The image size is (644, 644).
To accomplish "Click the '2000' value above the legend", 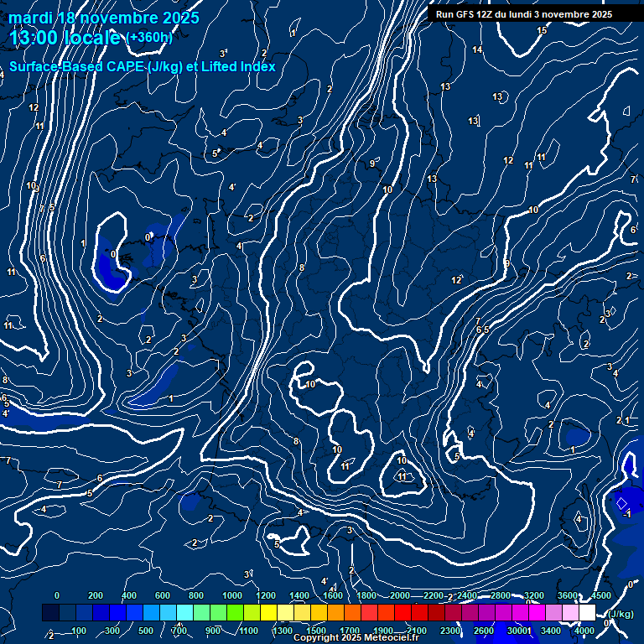I will click(400, 595).
